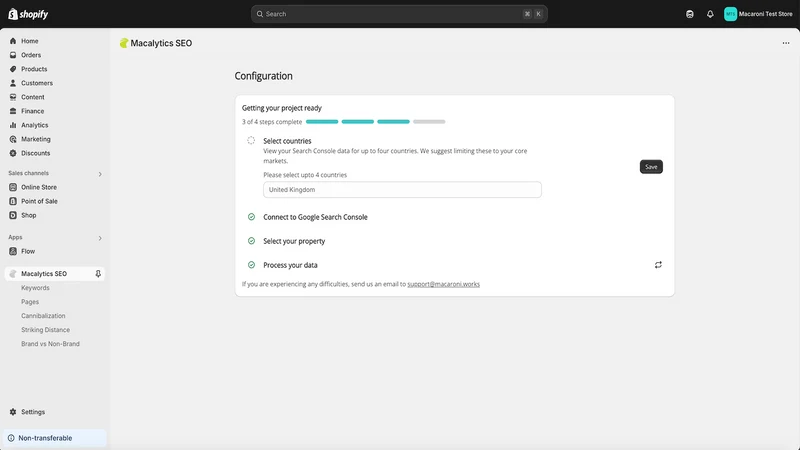Open the three-dot more actions menu
Screen dimensions: 800x450
(x=786, y=43)
